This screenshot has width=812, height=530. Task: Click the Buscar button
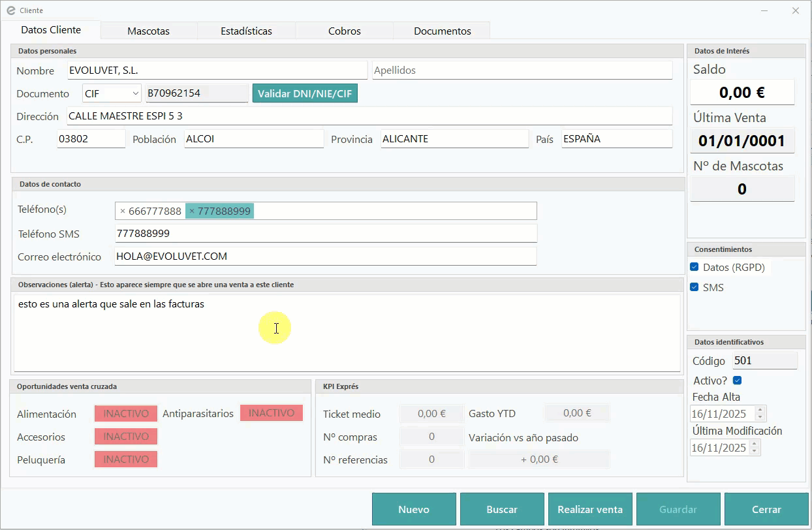click(x=502, y=510)
